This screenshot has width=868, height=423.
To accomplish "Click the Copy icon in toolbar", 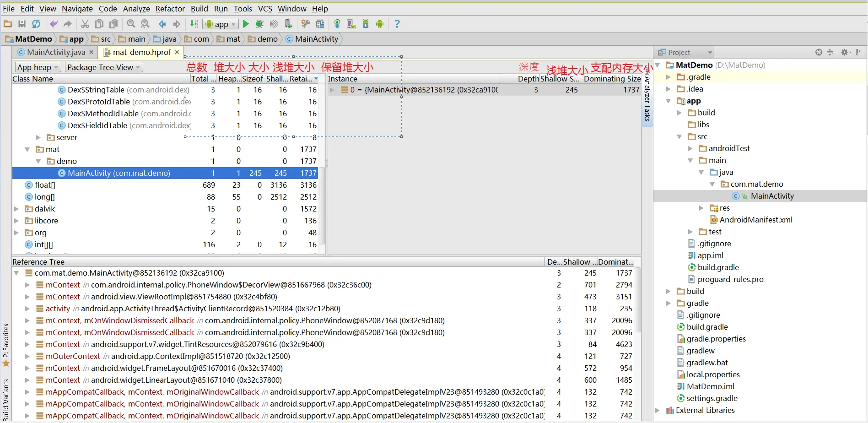I will coord(99,24).
